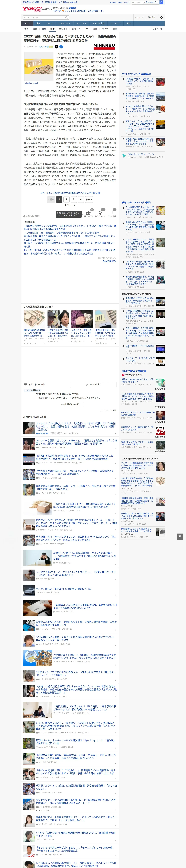Type in the キーワードを入力 search field

pos(44,18)
